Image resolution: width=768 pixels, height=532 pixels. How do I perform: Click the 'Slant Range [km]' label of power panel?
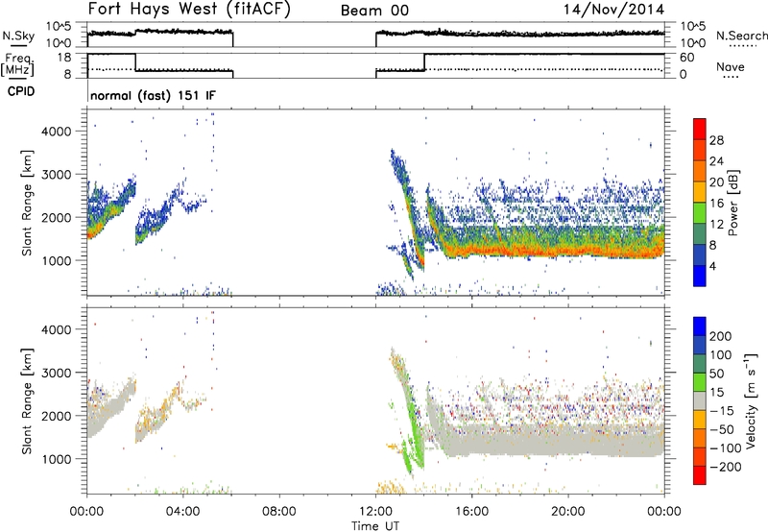(x=27, y=203)
